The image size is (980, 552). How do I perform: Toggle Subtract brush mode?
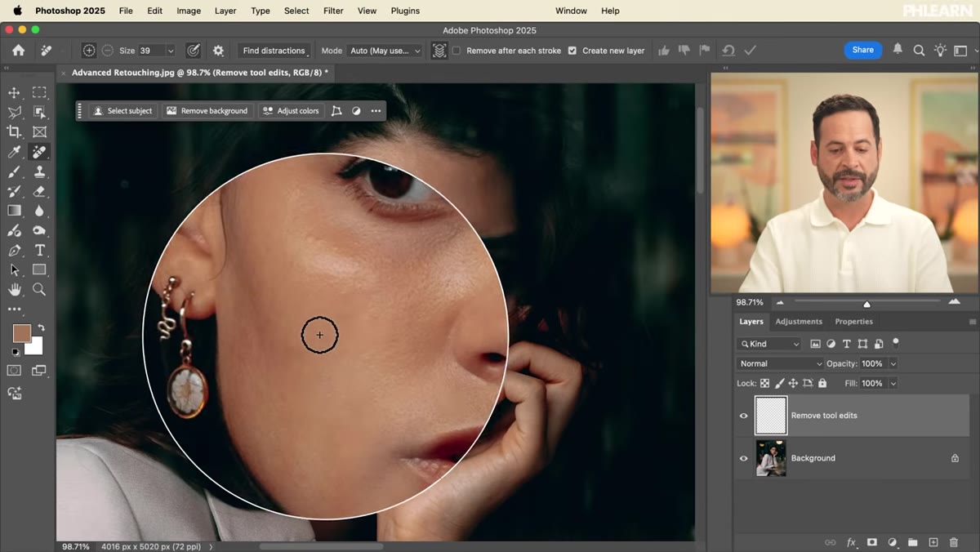pyautogui.click(x=108, y=51)
